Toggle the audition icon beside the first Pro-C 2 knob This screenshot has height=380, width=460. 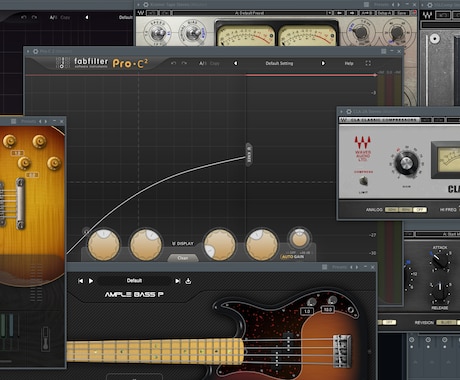coord(86,231)
